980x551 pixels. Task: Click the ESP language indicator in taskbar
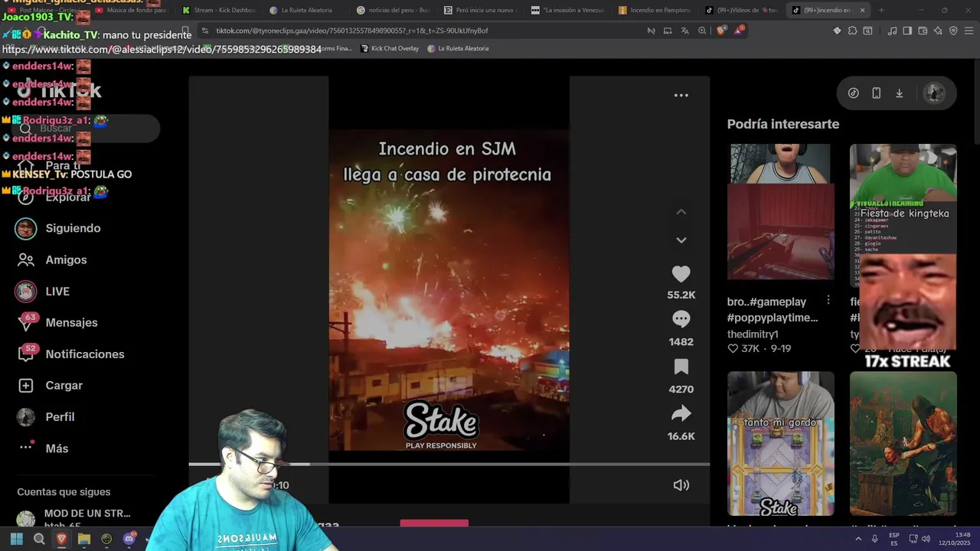[893, 539]
